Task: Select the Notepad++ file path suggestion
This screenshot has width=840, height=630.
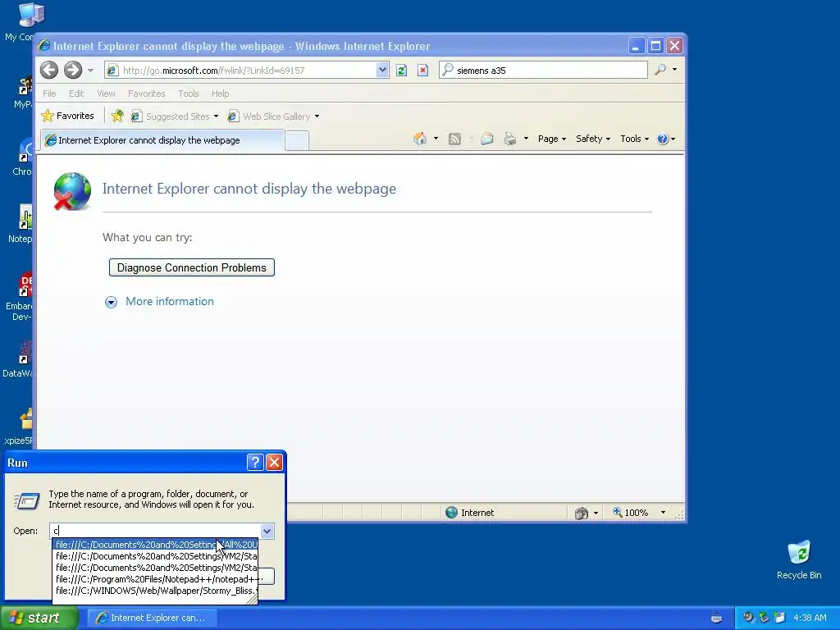Action: tap(156, 579)
